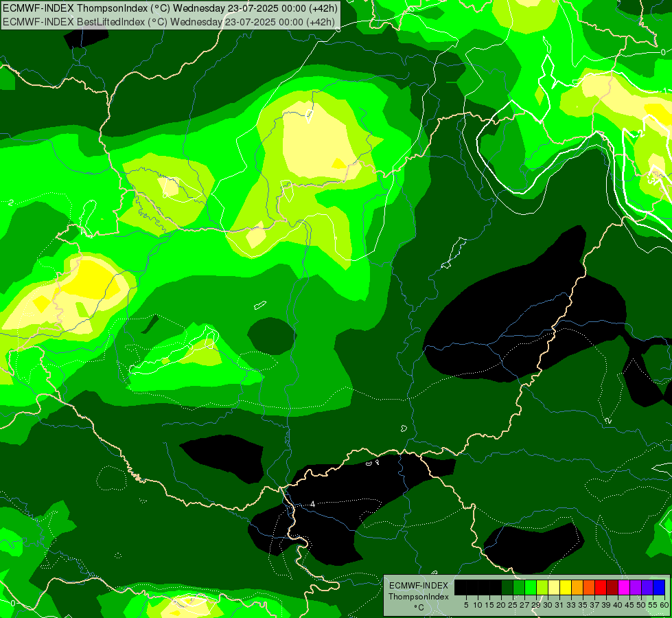Click the legend tick label 55

point(653,605)
